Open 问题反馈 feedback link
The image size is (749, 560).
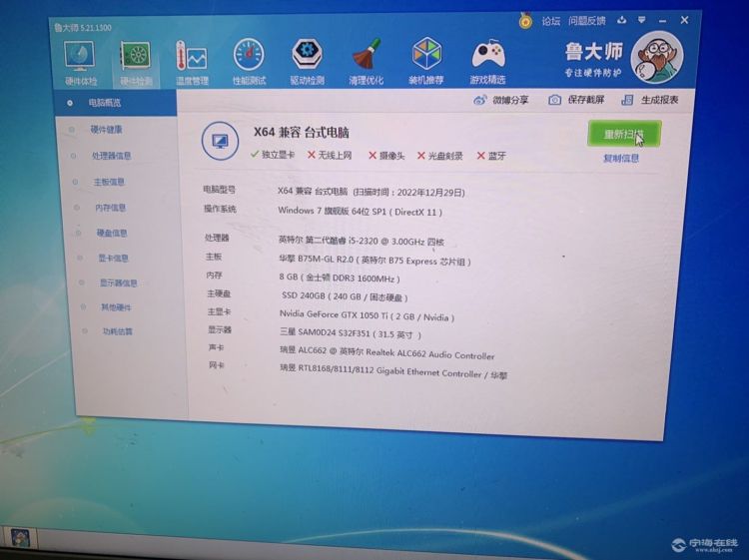coord(587,21)
